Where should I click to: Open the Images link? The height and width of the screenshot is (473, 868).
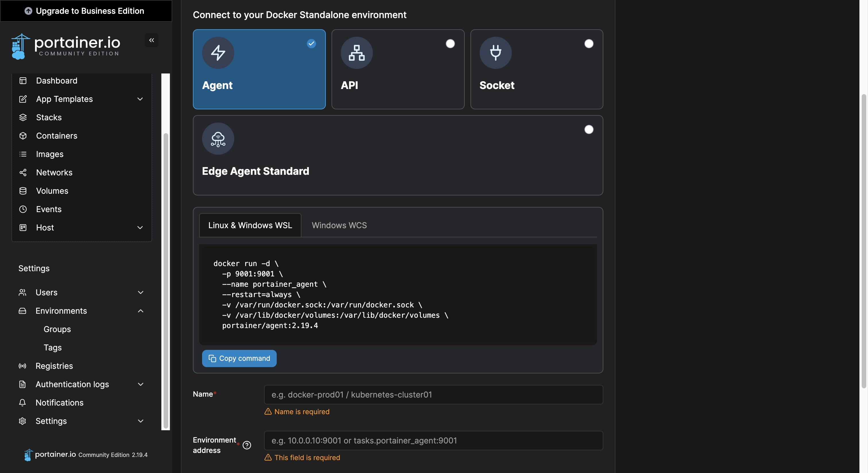tap(50, 154)
